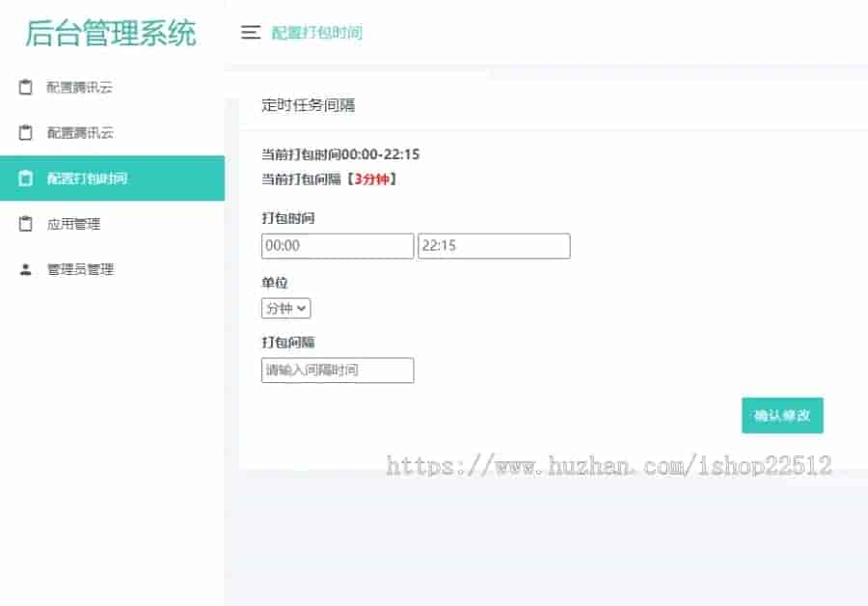The height and width of the screenshot is (606, 868).
Task: Click the person icon beside 管理员管理
Action: (x=25, y=269)
